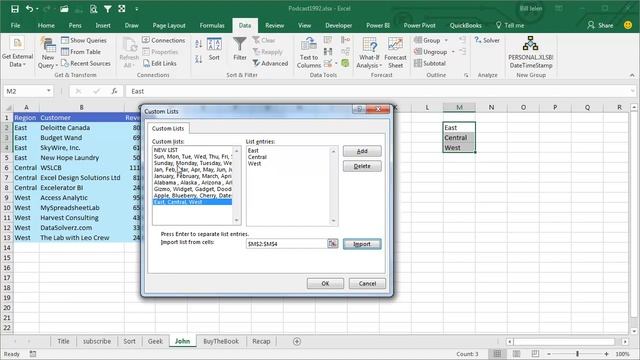Sort Z to A descending icon
The width and height of the screenshot is (640, 360).
click(198, 59)
